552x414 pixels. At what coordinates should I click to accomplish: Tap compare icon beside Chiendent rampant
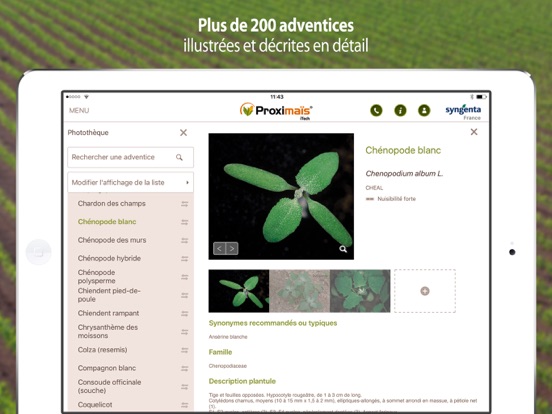185,314
